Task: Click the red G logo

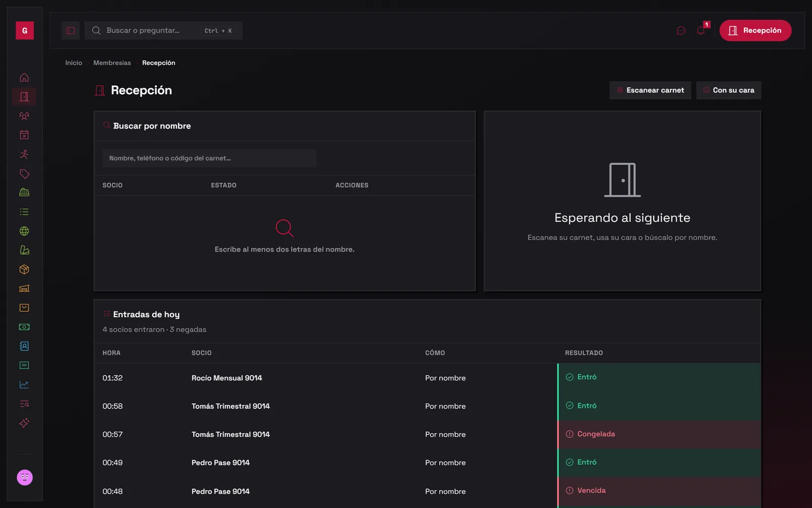Action: click(x=24, y=30)
